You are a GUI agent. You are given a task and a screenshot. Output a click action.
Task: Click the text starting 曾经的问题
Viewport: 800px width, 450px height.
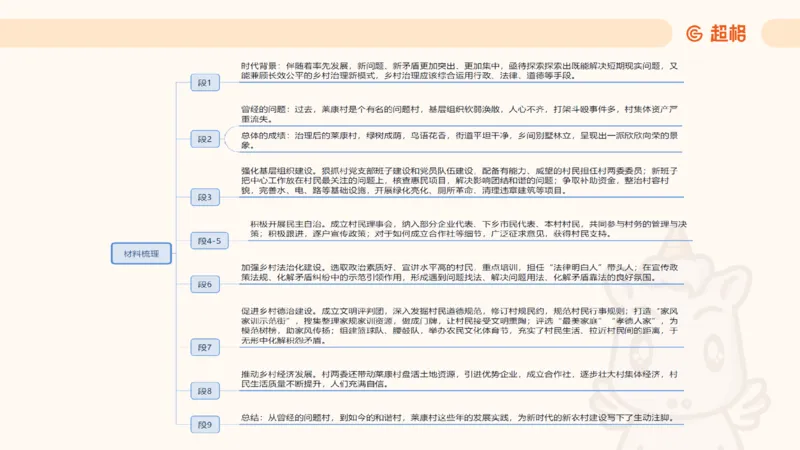tap(460, 114)
